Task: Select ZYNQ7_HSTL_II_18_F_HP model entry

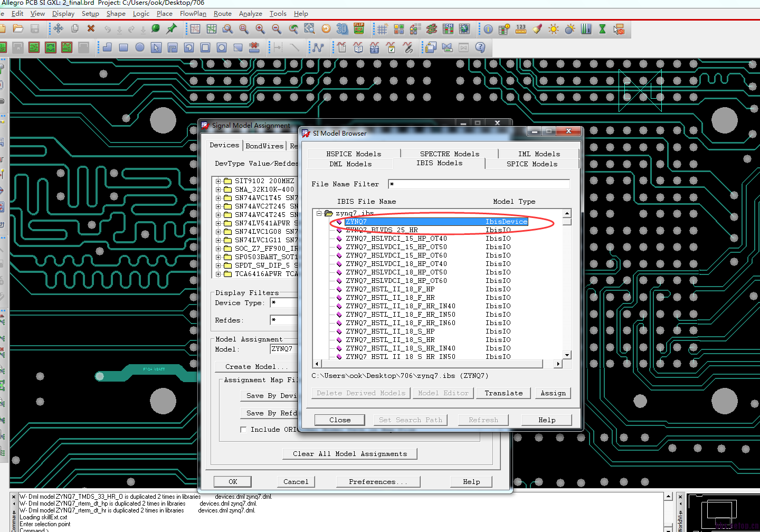Action: (390, 289)
